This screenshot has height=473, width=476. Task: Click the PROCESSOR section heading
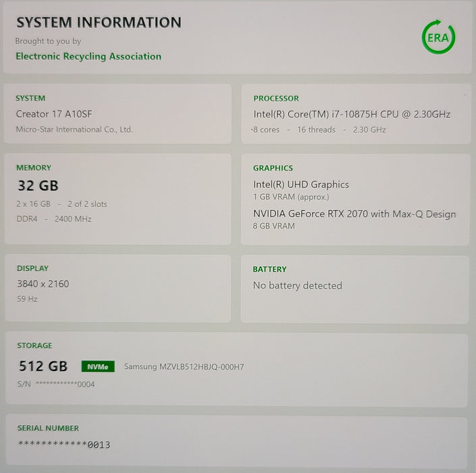point(276,99)
